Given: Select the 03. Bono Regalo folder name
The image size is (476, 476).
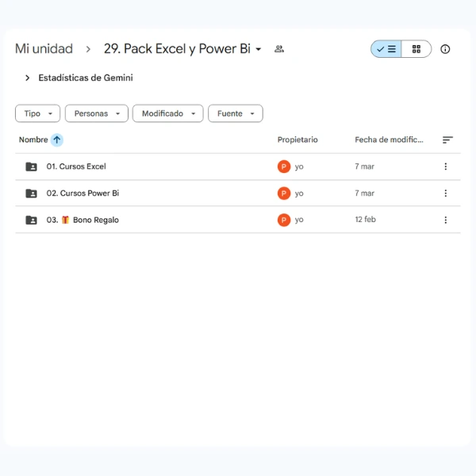Looking at the screenshot, I should coord(83,220).
